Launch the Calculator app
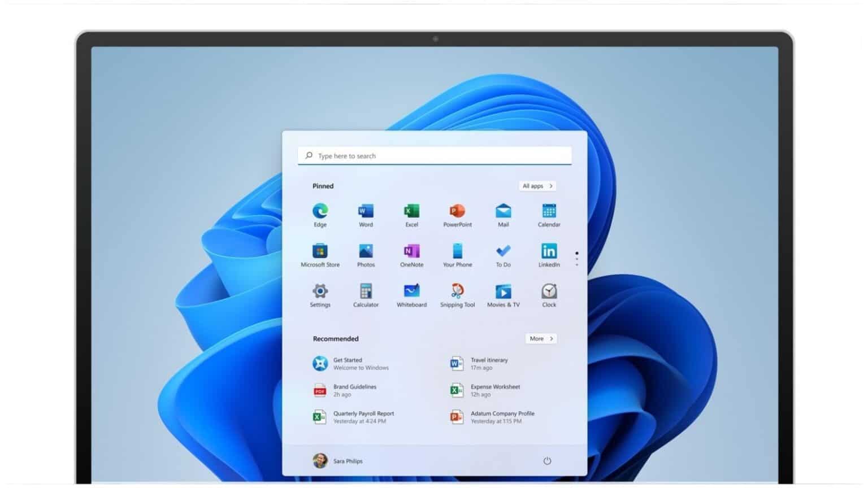 click(x=366, y=295)
